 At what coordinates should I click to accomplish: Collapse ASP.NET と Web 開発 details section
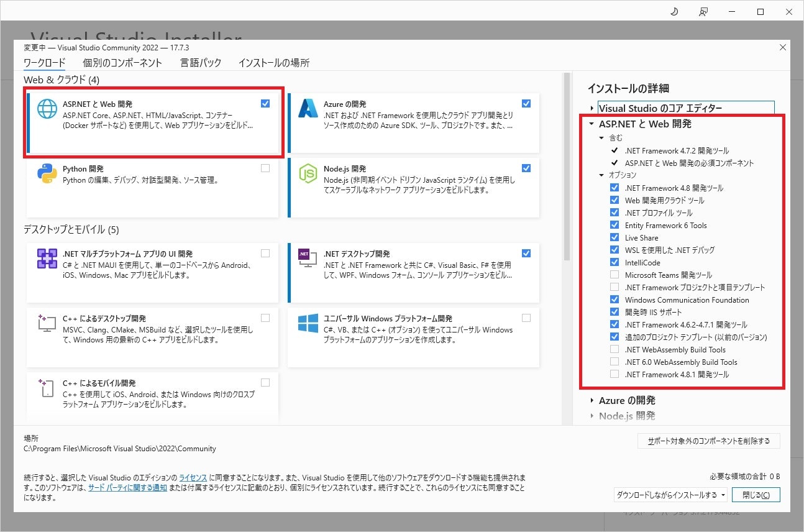(x=592, y=124)
